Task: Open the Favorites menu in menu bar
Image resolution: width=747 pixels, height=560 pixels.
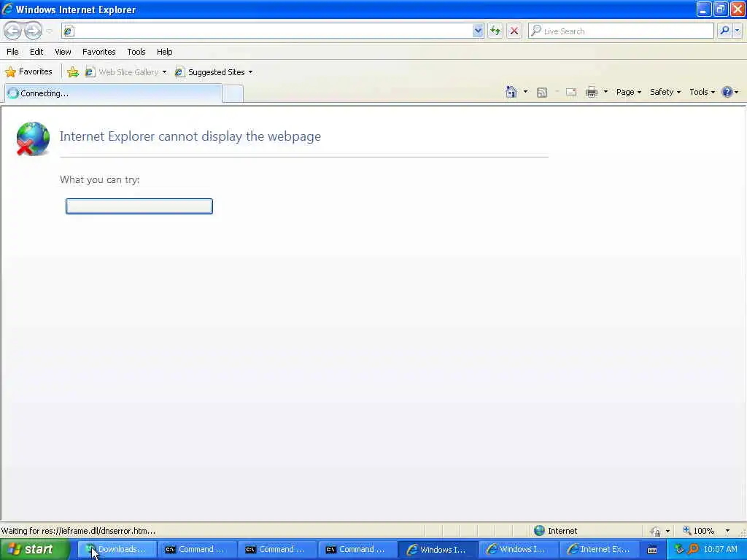Action: coord(98,52)
